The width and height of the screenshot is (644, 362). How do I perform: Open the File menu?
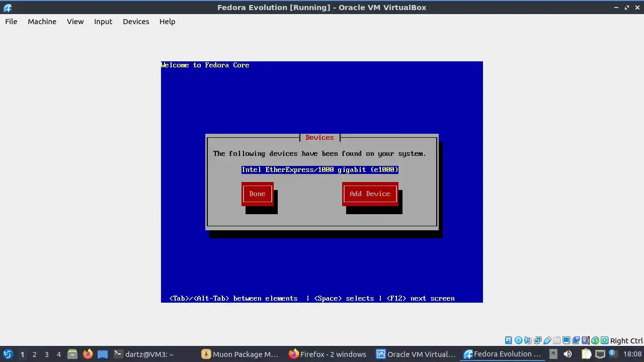11,21
